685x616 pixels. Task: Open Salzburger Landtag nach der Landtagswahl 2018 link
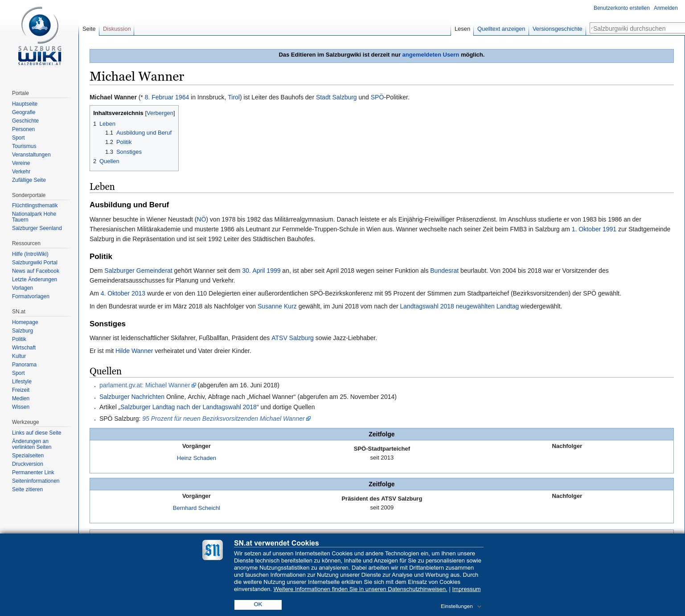click(x=189, y=407)
